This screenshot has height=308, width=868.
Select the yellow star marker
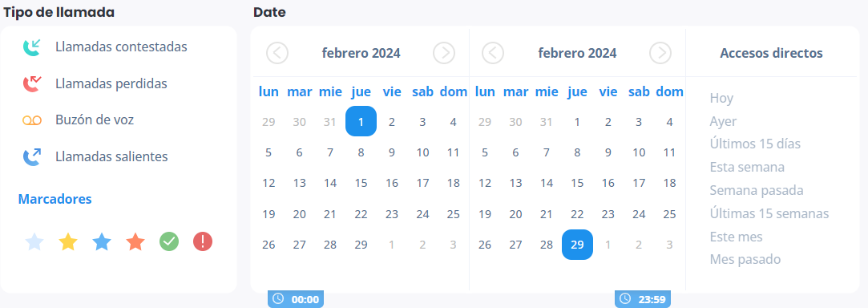[x=68, y=241]
